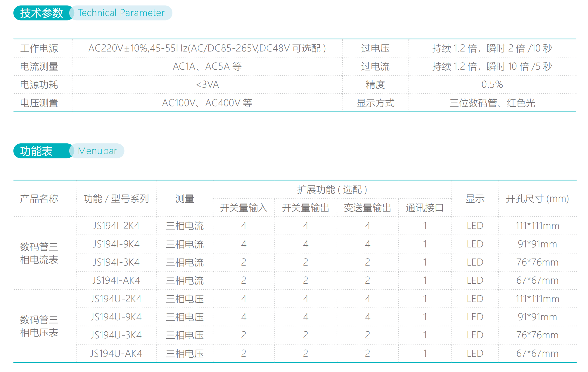This screenshot has height=372, width=588.
Task: Click the AC220V±10% power supply value
Action: (x=207, y=48)
